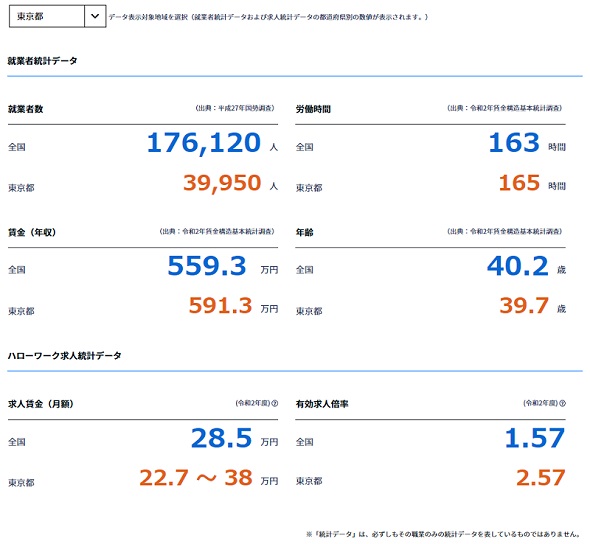Open the 東京都 region dropdown

[x=58, y=16]
